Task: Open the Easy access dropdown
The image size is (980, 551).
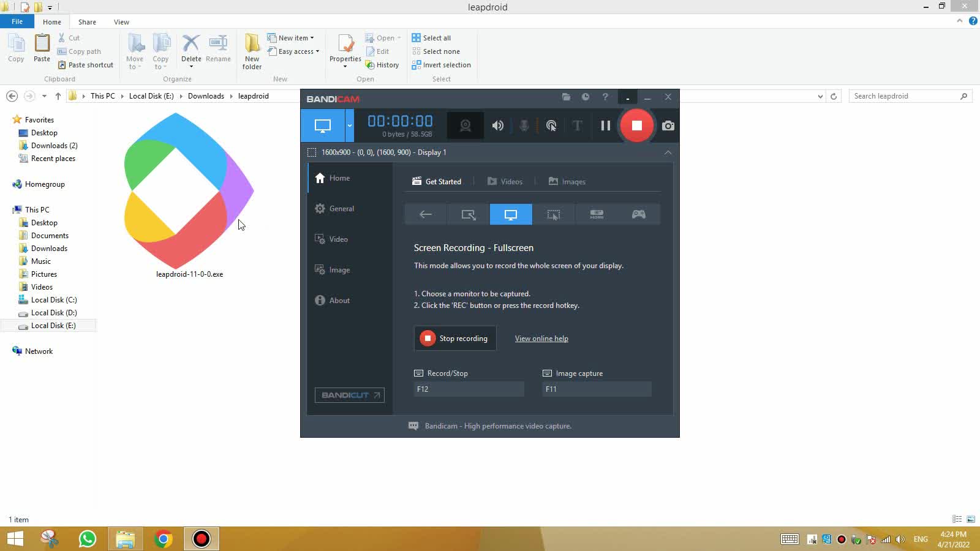Action: [293, 51]
